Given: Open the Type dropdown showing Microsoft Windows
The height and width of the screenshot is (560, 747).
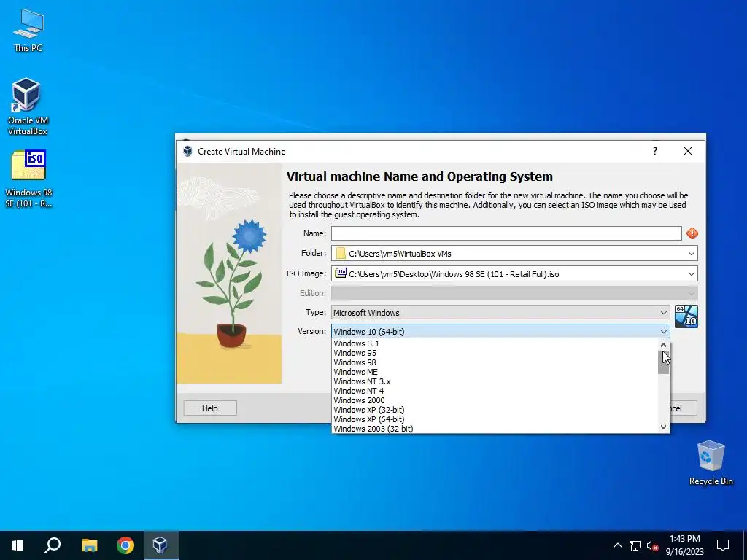Looking at the screenshot, I should pos(500,312).
